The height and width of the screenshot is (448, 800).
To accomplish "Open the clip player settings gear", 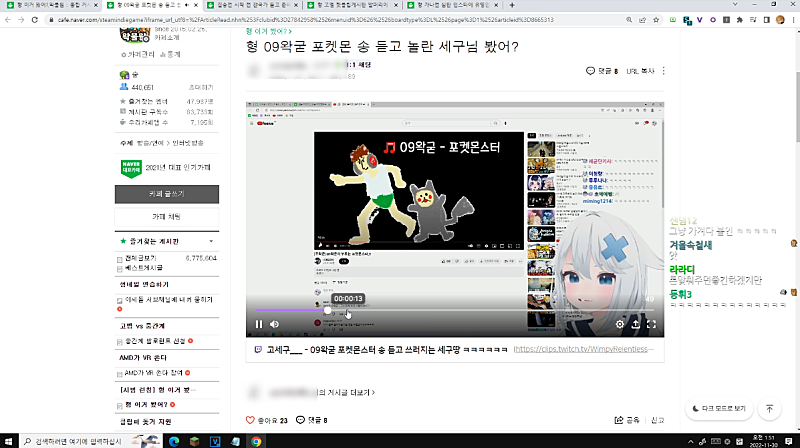I will (619, 324).
